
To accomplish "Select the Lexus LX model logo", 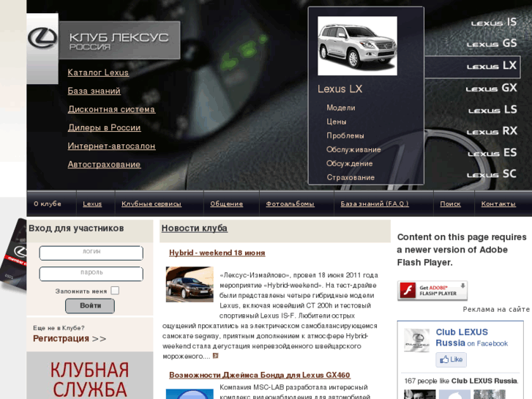I will point(492,66).
